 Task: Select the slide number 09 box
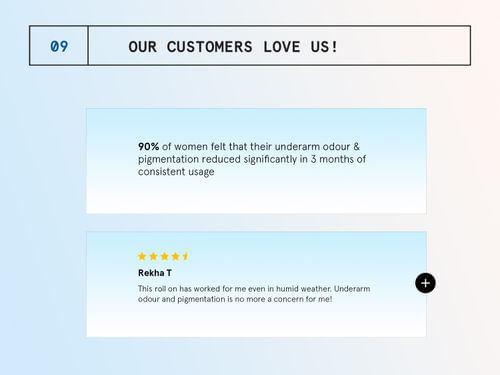(x=59, y=46)
